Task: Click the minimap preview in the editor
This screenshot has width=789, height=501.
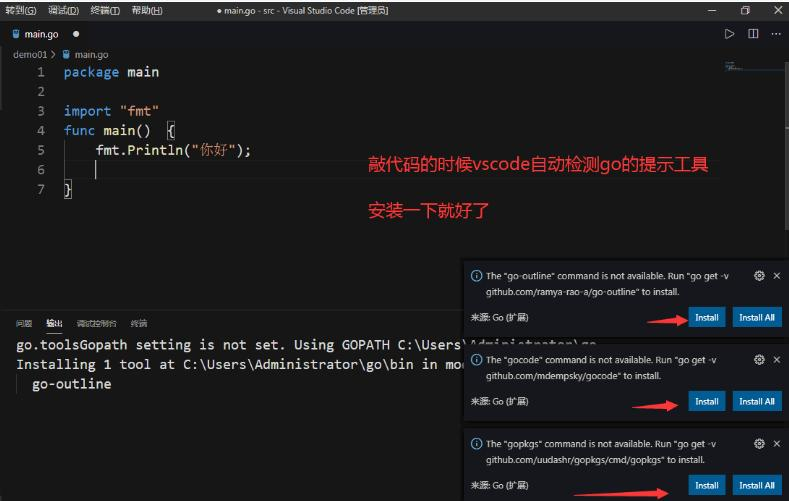Action: pos(733,66)
